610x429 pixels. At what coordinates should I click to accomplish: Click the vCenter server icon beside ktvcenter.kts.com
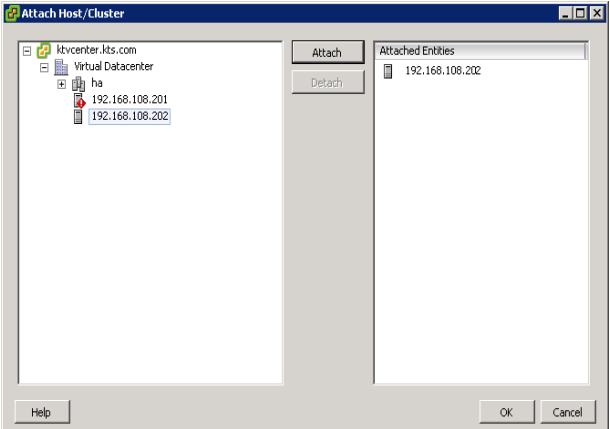[44, 50]
